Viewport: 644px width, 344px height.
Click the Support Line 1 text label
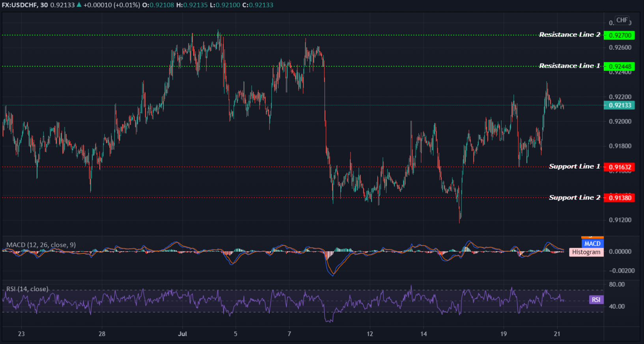pos(575,166)
